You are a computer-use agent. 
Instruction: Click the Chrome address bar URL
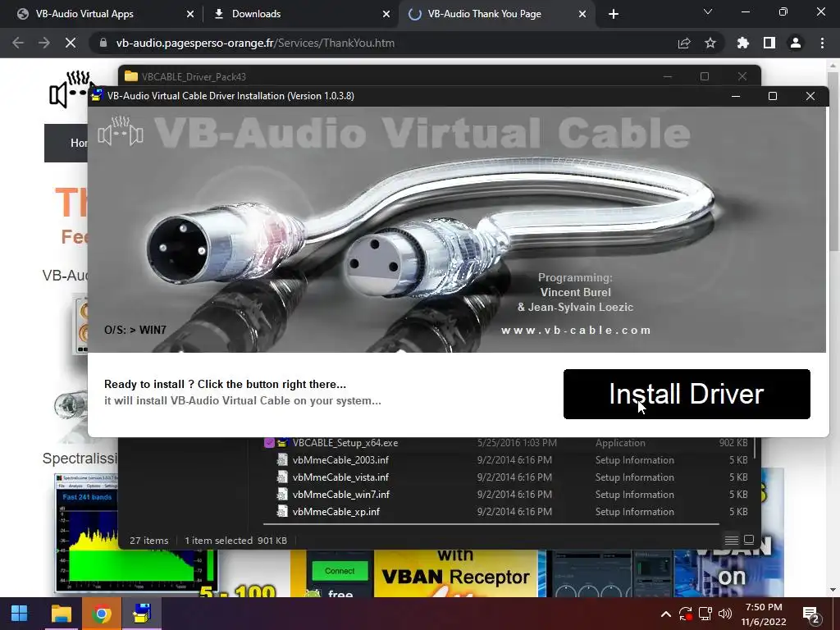255,43
